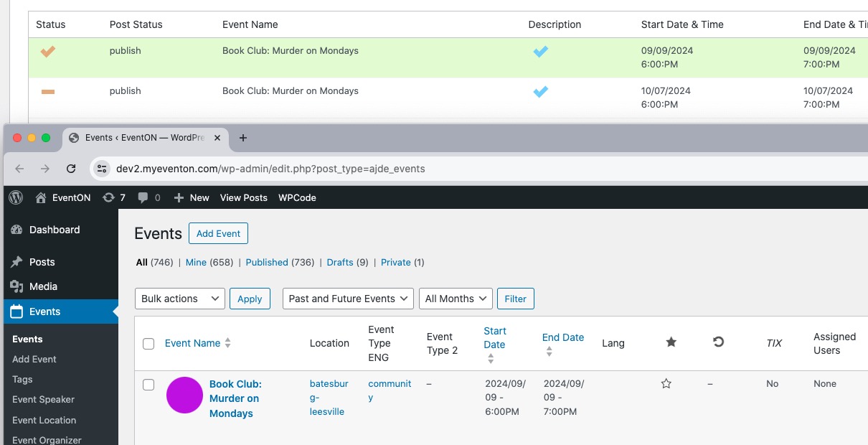Star the Book Club event as featured
The width and height of the screenshot is (868, 445).
[666, 384]
